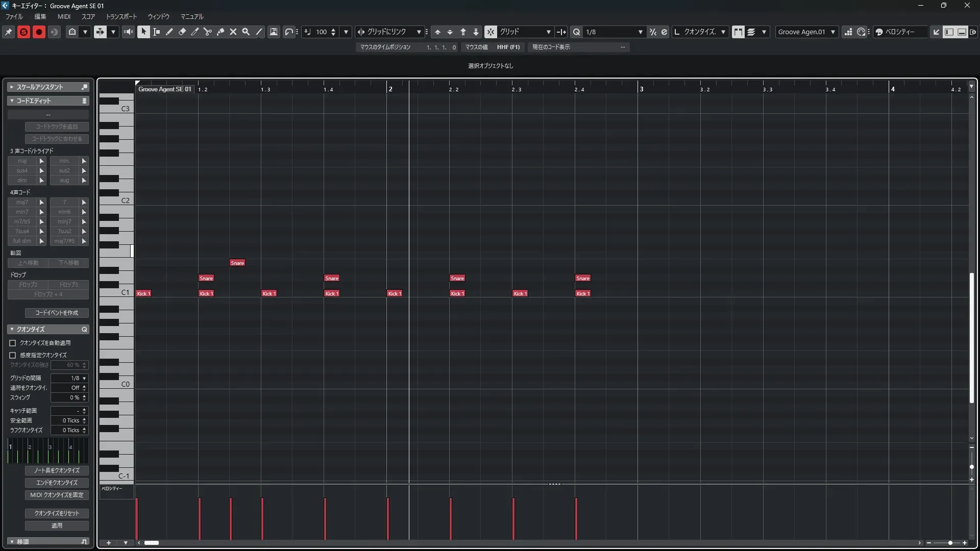Click the horizontal zoom slider handle

[950, 543]
